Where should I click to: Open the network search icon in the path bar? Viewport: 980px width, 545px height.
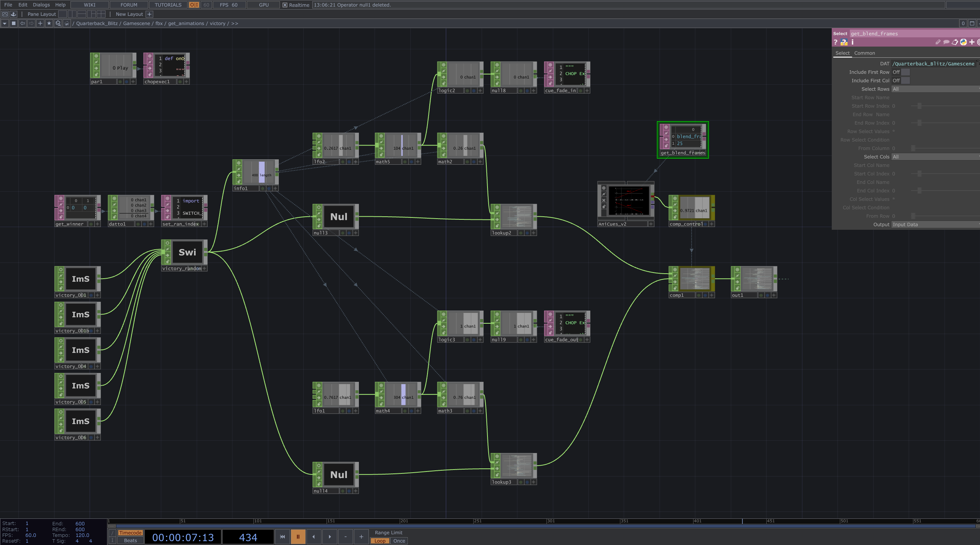coord(59,23)
